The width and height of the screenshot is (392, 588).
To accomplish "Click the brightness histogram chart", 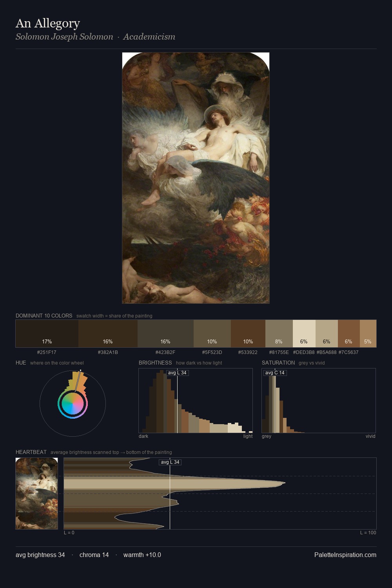I will (196, 401).
